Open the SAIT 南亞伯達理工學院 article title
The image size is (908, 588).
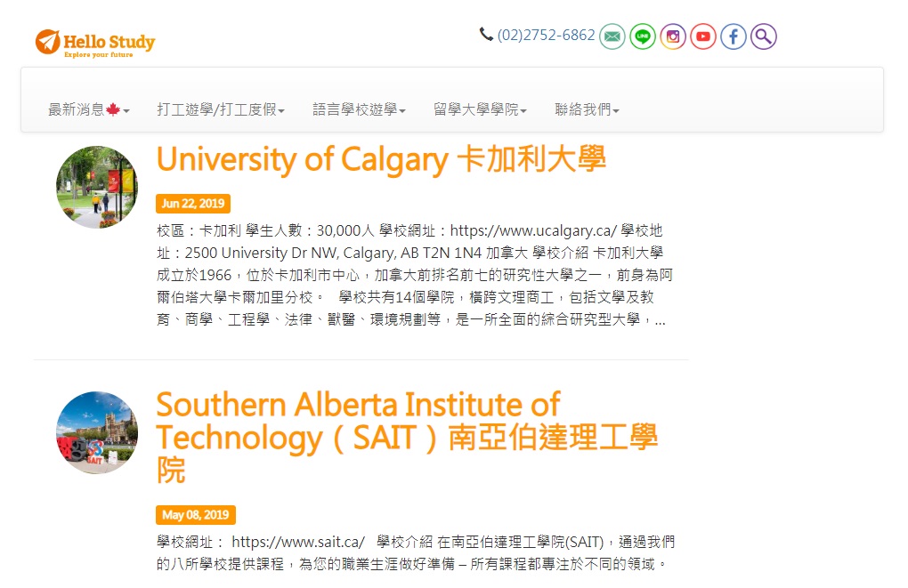coord(407,437)
